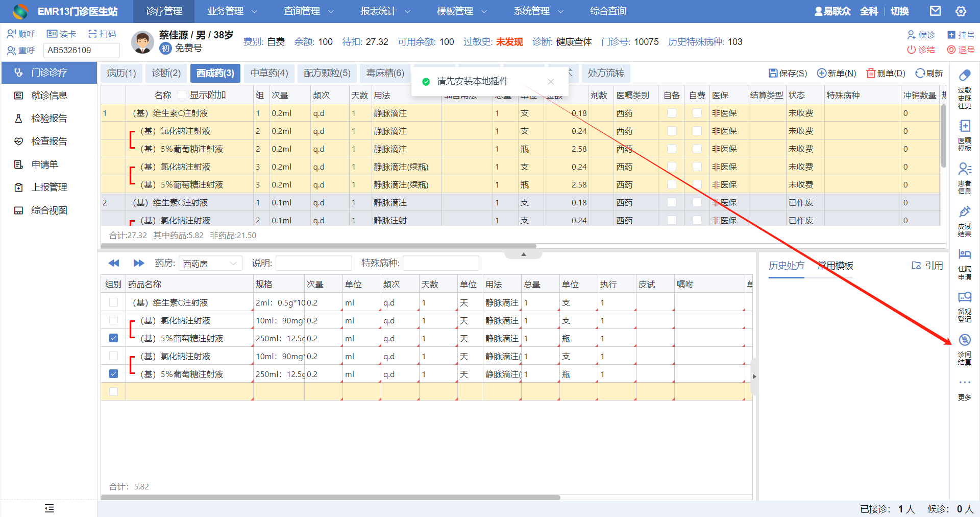Open 皮试结果 skin test results
Screen dimensions: 980x517
point(964,221)
